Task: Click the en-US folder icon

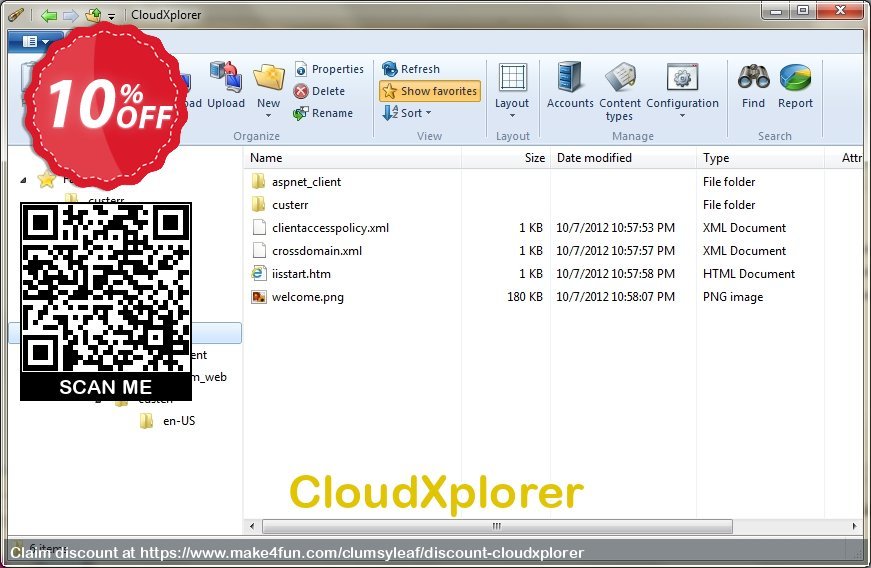Action: [x=147, y=421]
